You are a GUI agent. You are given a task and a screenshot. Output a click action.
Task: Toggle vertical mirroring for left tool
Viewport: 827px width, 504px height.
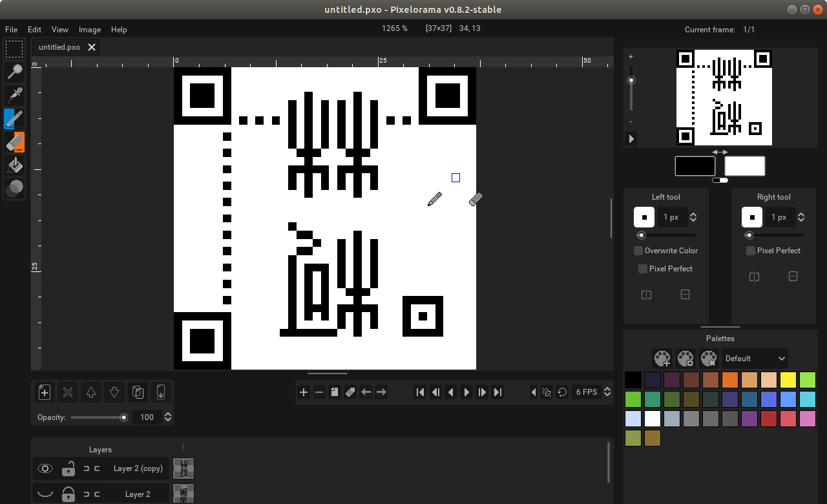point(685,295)
